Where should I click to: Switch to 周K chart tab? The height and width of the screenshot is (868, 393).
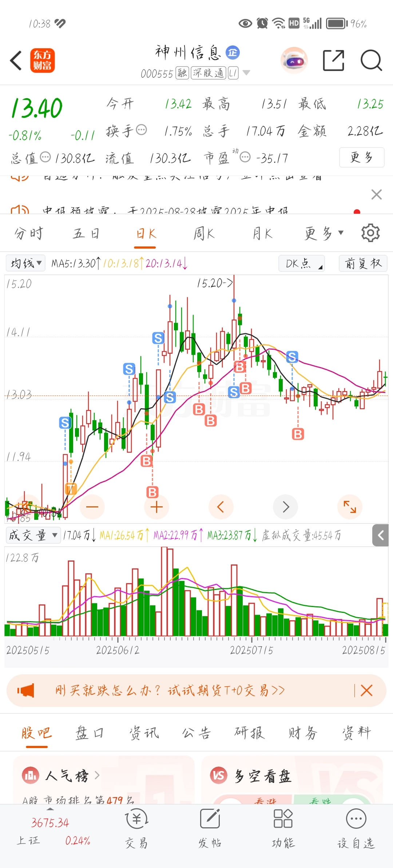tap(204, 233)
